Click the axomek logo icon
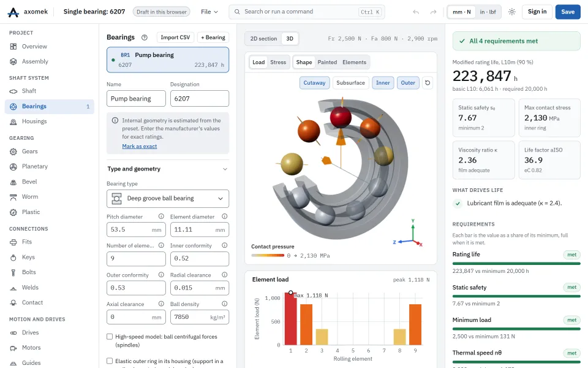588x368 pixels. [13, 12]
